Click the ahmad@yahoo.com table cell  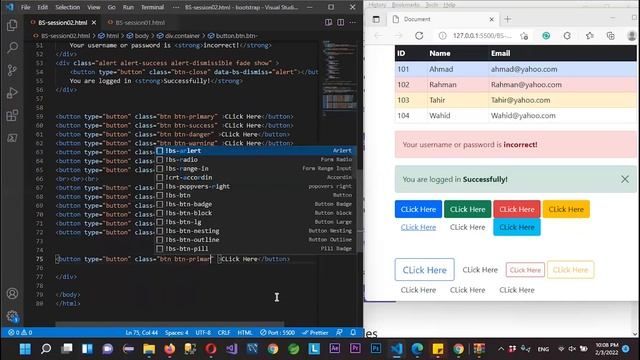(x=562, y=69)
